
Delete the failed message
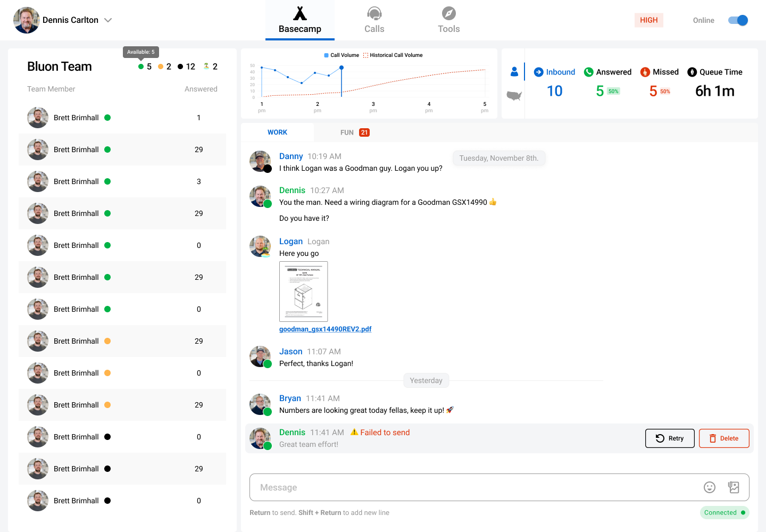(724, 438)
